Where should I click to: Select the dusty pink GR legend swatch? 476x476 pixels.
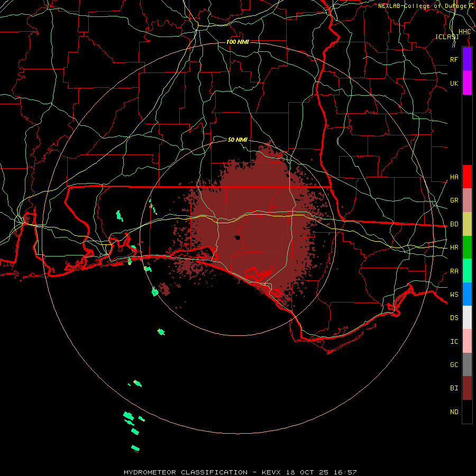(467, 200)
